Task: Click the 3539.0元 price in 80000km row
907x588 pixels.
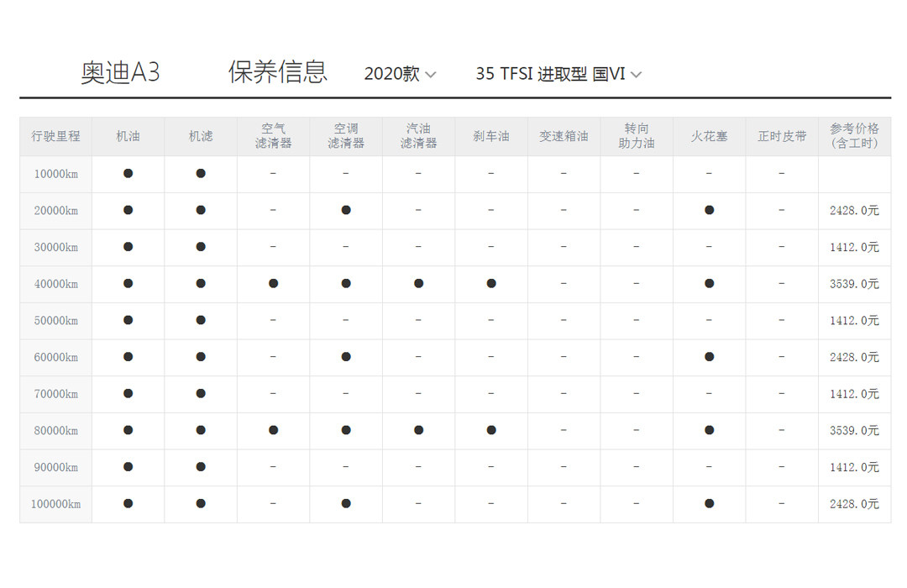Action: point(854,430)
